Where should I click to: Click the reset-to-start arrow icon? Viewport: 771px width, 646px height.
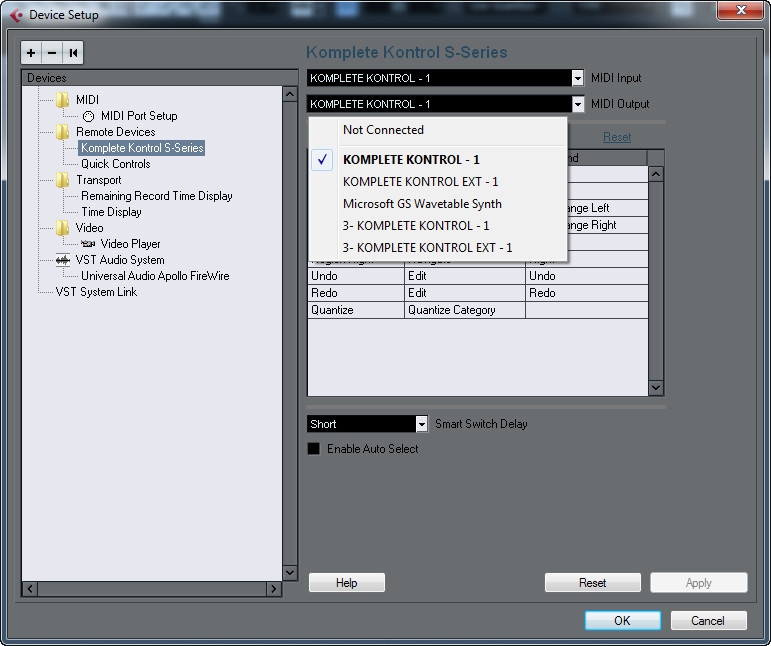tap(73, 53)
